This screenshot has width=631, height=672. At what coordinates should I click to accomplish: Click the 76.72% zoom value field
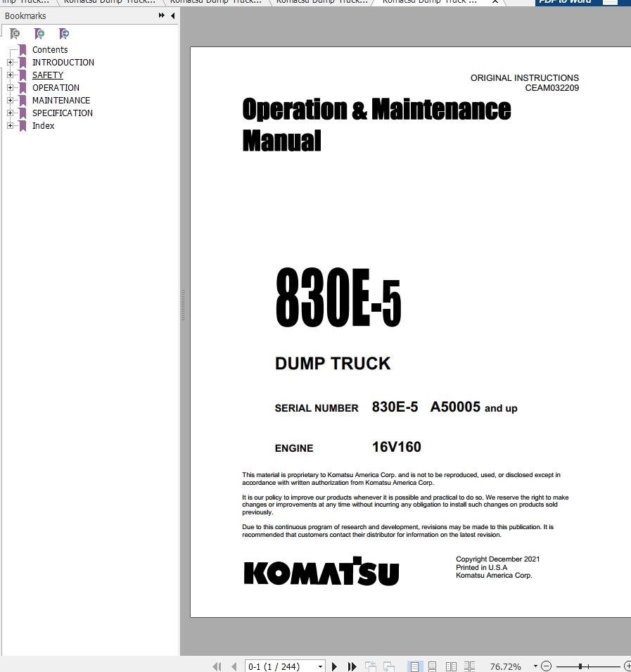(x=506, y=666)
